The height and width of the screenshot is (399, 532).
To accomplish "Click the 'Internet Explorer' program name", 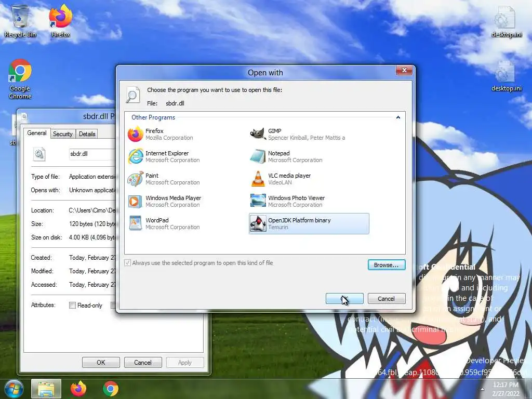I will tap(167, 153).
